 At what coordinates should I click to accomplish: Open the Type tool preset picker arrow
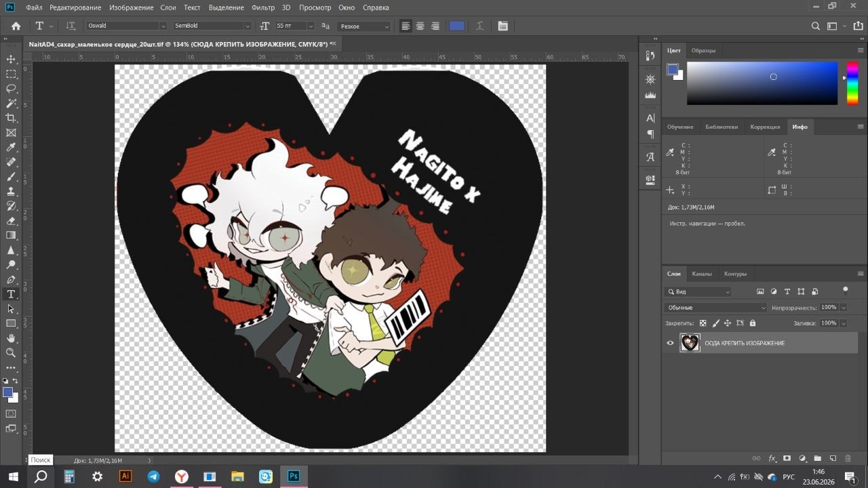52,26
